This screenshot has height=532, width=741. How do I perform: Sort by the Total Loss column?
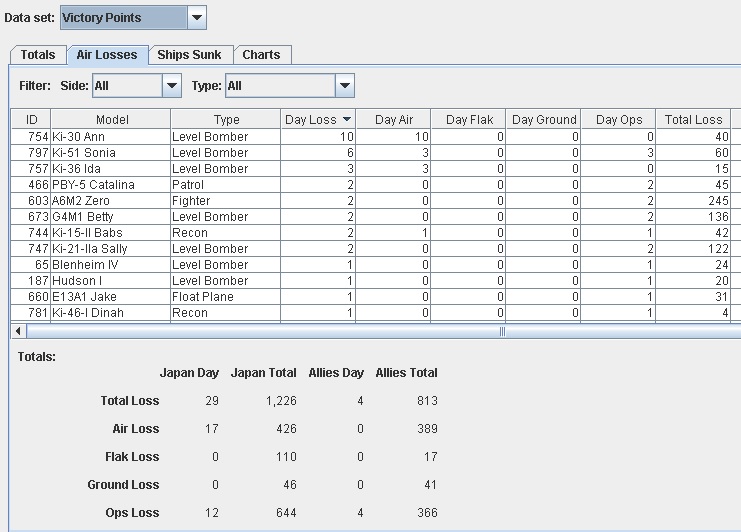tap(693, 120)
